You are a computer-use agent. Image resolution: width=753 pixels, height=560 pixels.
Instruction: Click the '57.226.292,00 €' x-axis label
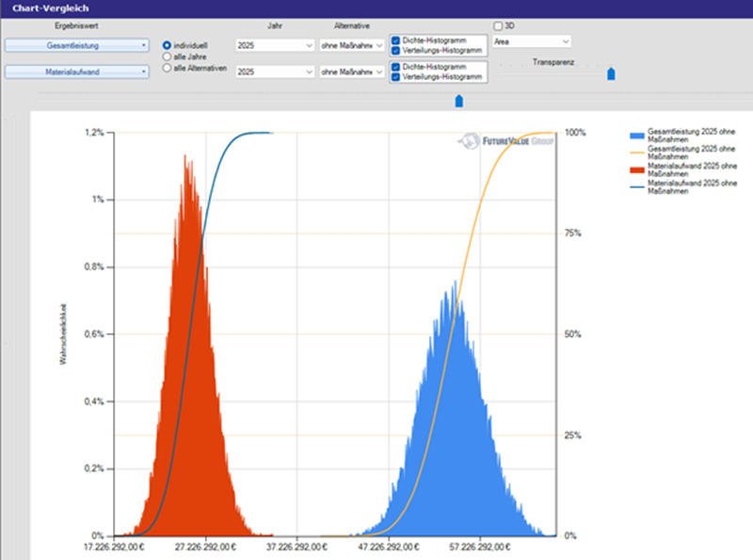pyautogui.click(x=480, y=547)
